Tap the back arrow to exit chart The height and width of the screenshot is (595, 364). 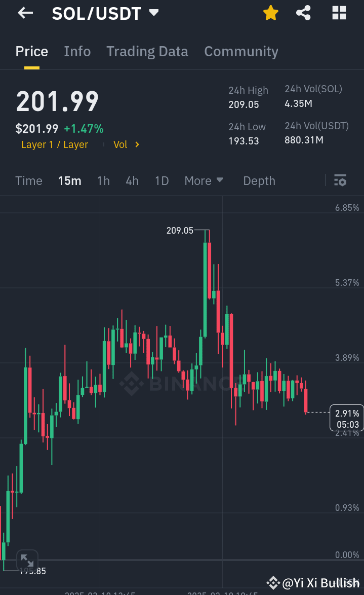pyautogui.click(x=24, y=13)
